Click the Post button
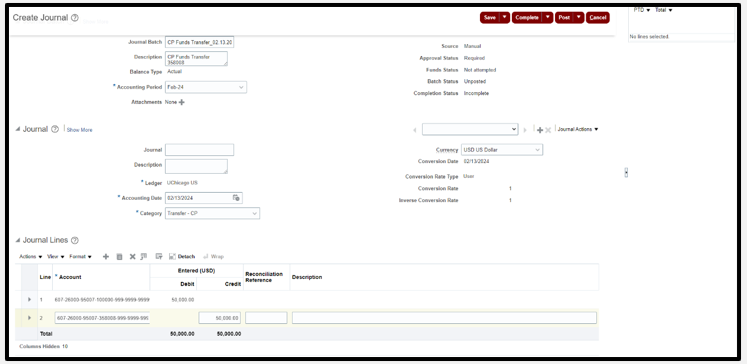The height and width of the screenshot is (364, 747). point(565,18)
